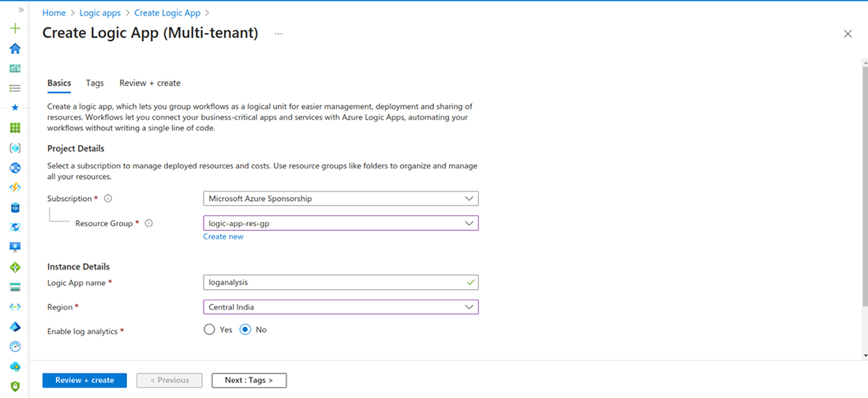Click the info icon next to Subscription

[108, 199]
